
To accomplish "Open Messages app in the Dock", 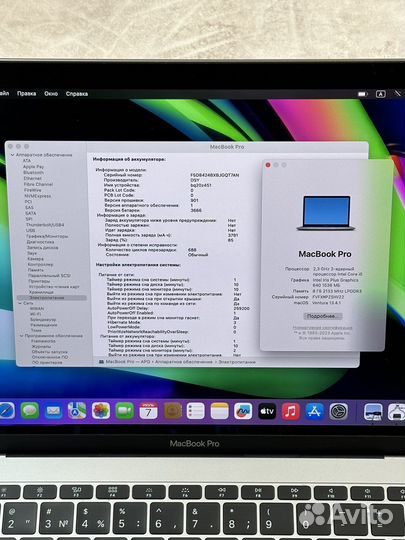I will coord(30,411).
